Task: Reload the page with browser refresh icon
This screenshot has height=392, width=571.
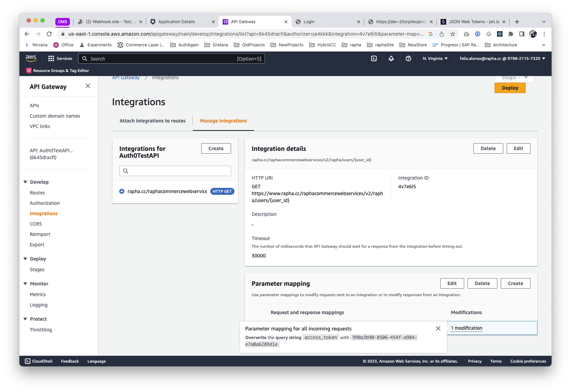Action: [49, 34]
